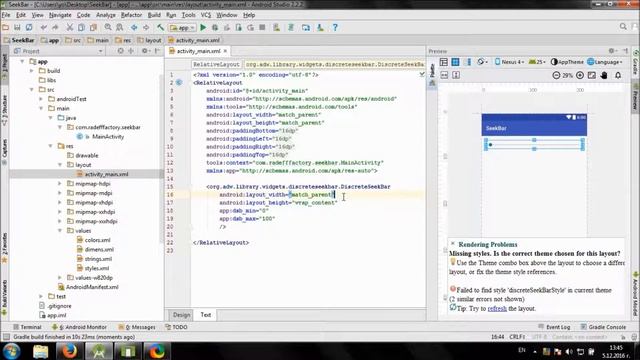Select the activity_main.xml editor tab
This screenshot has height=360, width=640.
[x=198, y=51]
